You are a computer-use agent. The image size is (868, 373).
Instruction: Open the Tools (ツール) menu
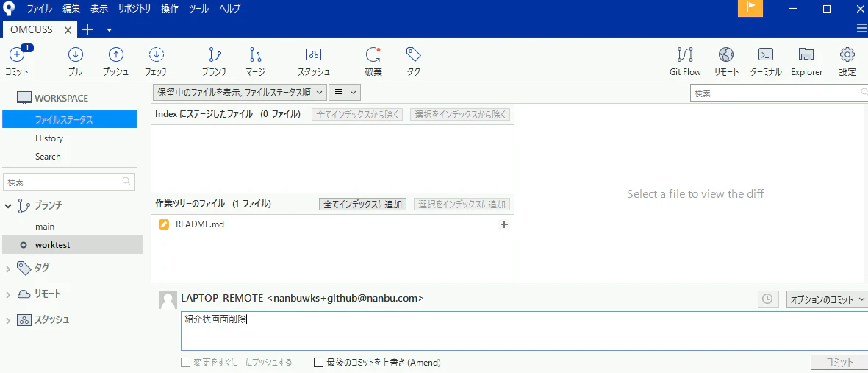[x=198, y=8]
